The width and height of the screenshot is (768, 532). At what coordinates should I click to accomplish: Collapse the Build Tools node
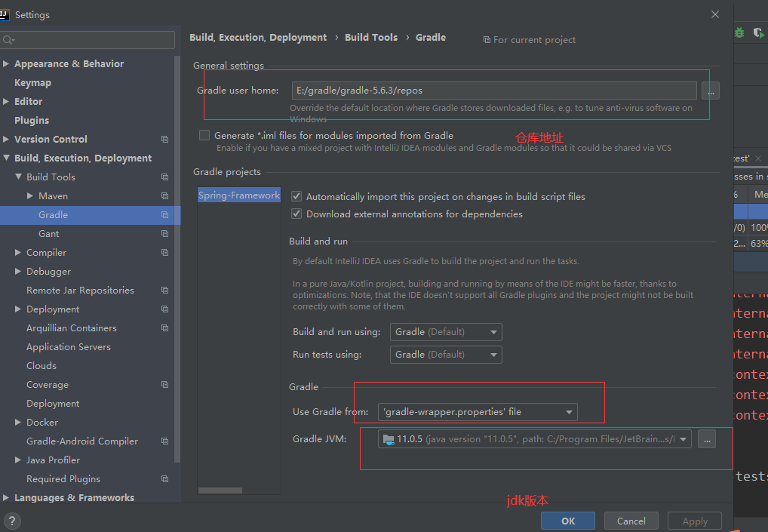tap(18, 177)
